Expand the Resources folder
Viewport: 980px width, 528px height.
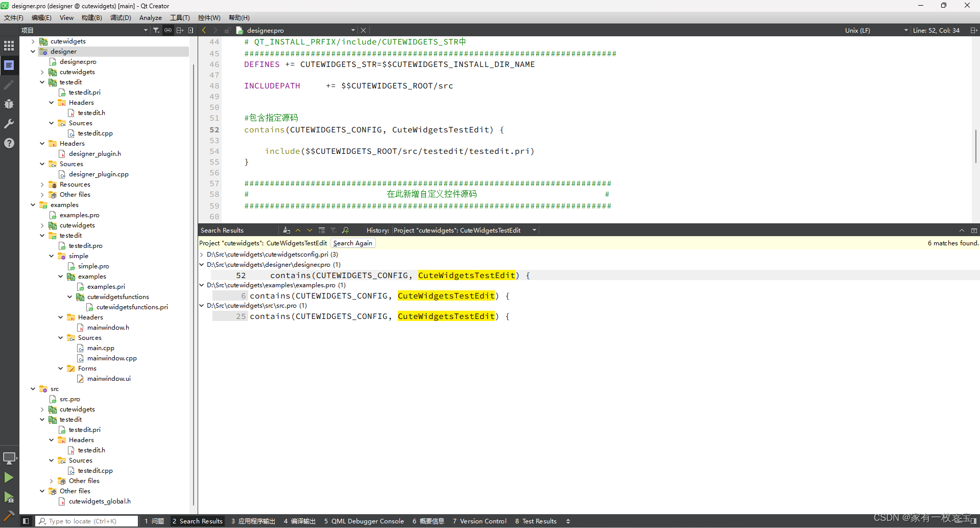pos(42,184)
